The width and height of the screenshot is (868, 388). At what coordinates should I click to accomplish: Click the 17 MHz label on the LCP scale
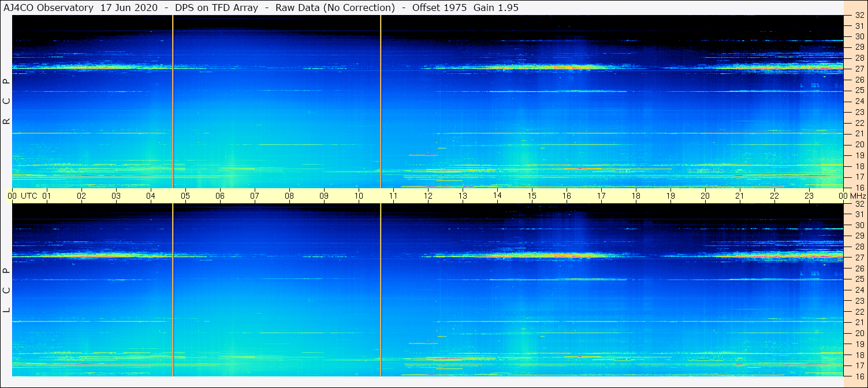(859, 365)
